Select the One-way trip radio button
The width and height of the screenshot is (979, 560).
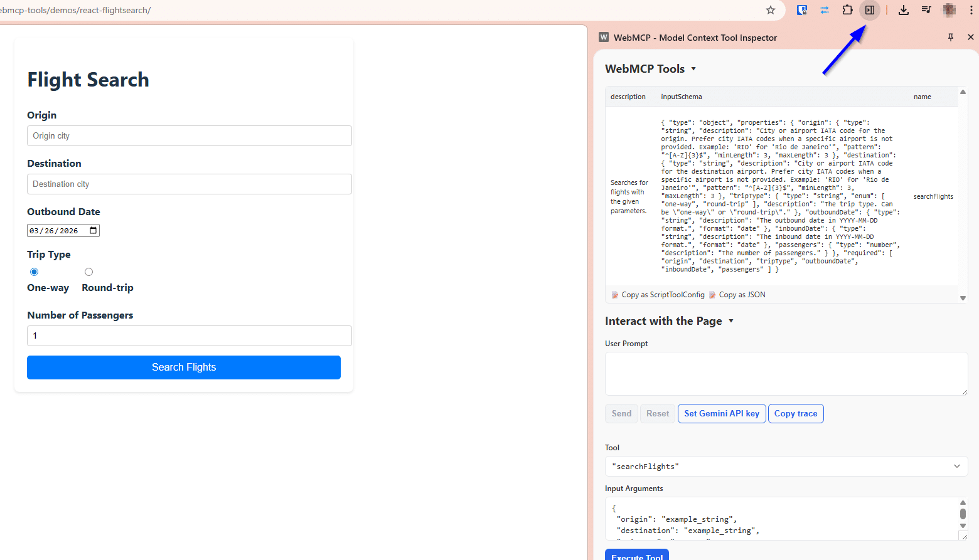[x=35, y=272]
